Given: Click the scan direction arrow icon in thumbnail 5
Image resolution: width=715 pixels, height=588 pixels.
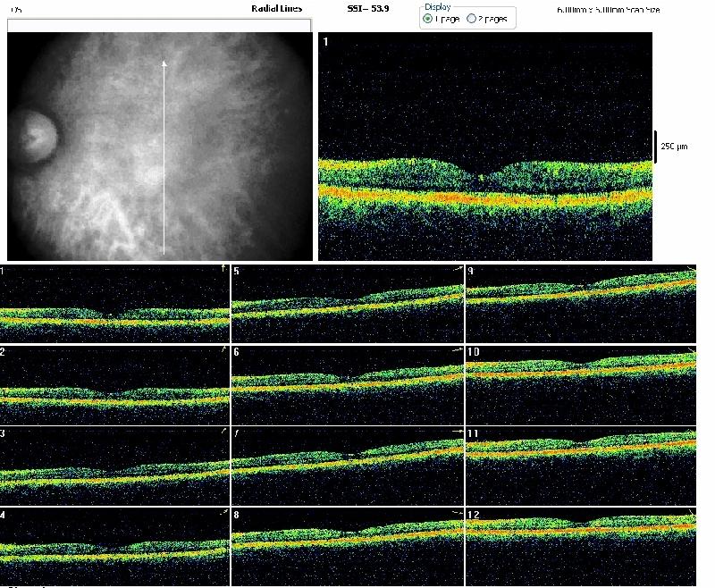Looking at the screenshot, I should tap(457, 268).
